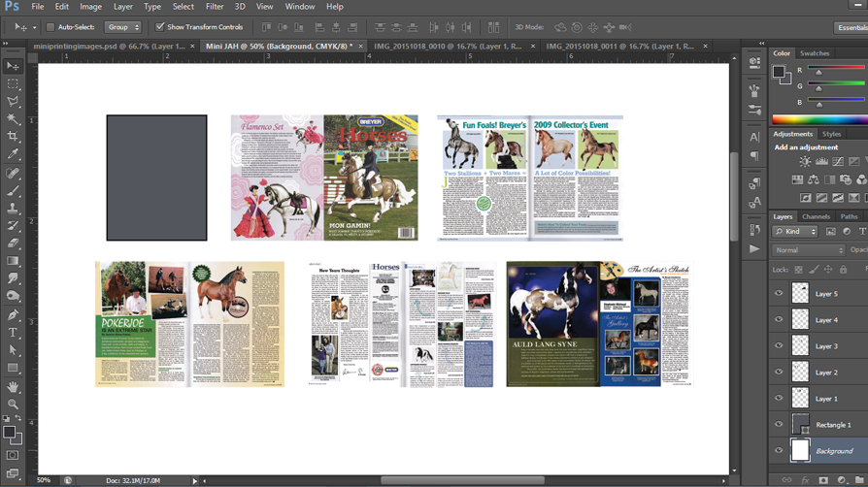Expand the Kind layer filter dropdown

tap(796, 232)
